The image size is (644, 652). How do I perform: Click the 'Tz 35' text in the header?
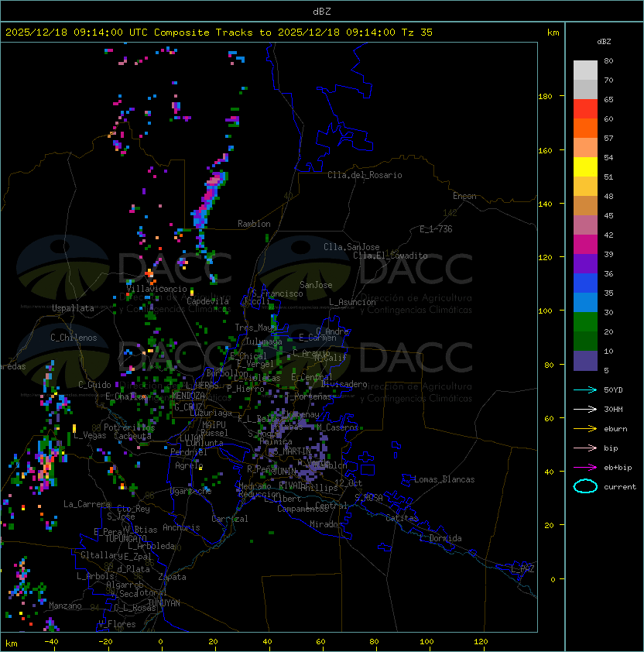click(417, 33)
